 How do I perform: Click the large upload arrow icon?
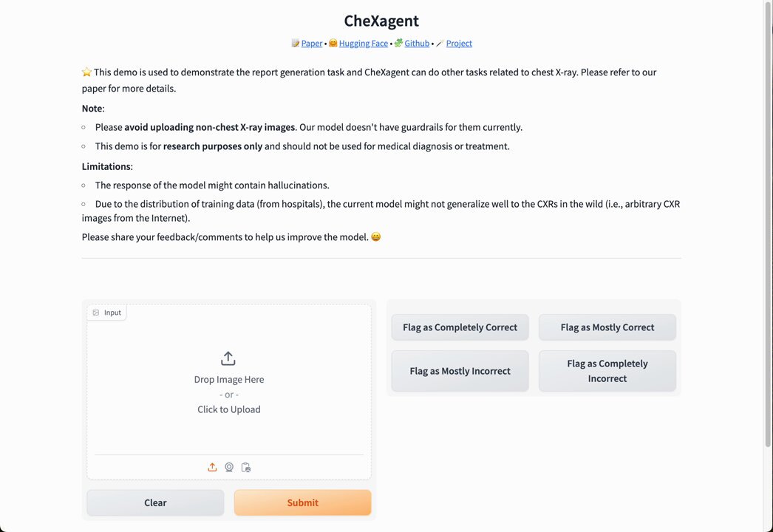point(228,358)
